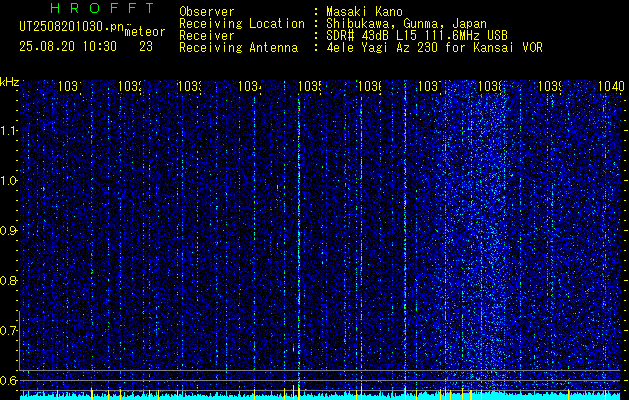Click the "Receiving Location" field label
The height and width of the screenshot is (400, 629).
[242, 24]
